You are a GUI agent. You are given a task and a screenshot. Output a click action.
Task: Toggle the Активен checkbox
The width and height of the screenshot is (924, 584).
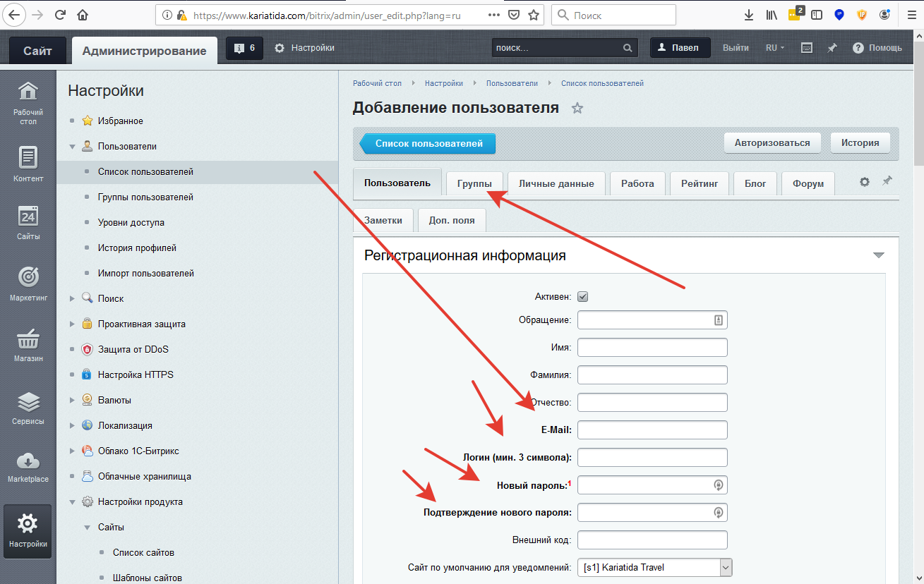582,297
